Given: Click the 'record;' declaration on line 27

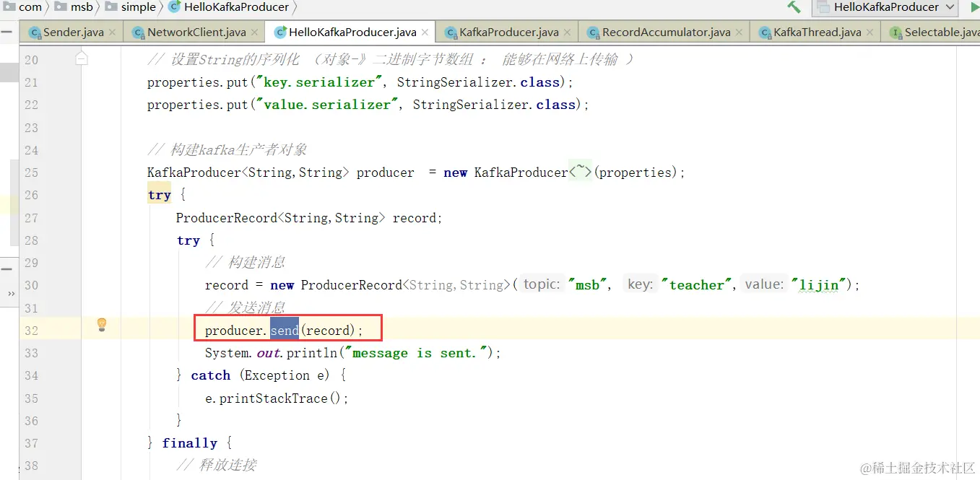Looking at the screenshot, I should (x=417, y=218).
